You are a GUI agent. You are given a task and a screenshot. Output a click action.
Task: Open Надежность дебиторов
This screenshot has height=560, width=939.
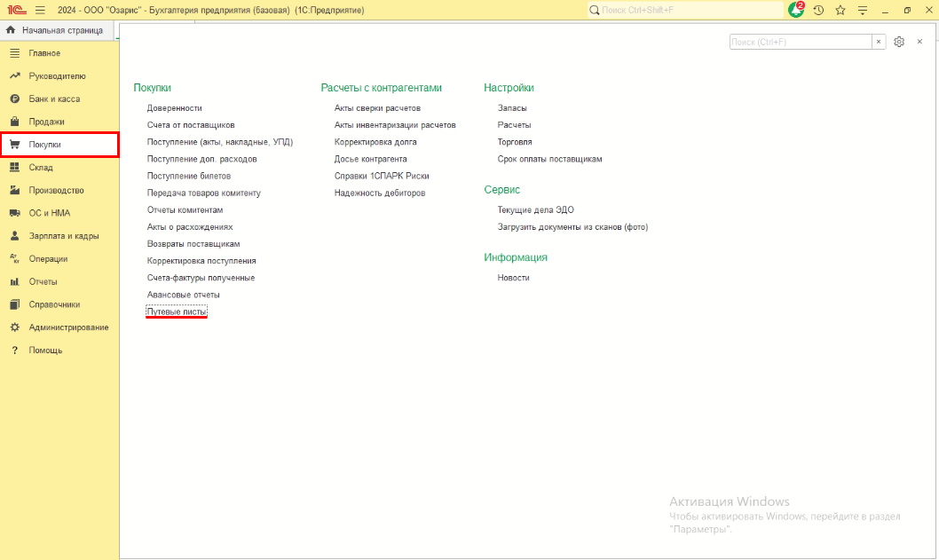coord(380,193)
